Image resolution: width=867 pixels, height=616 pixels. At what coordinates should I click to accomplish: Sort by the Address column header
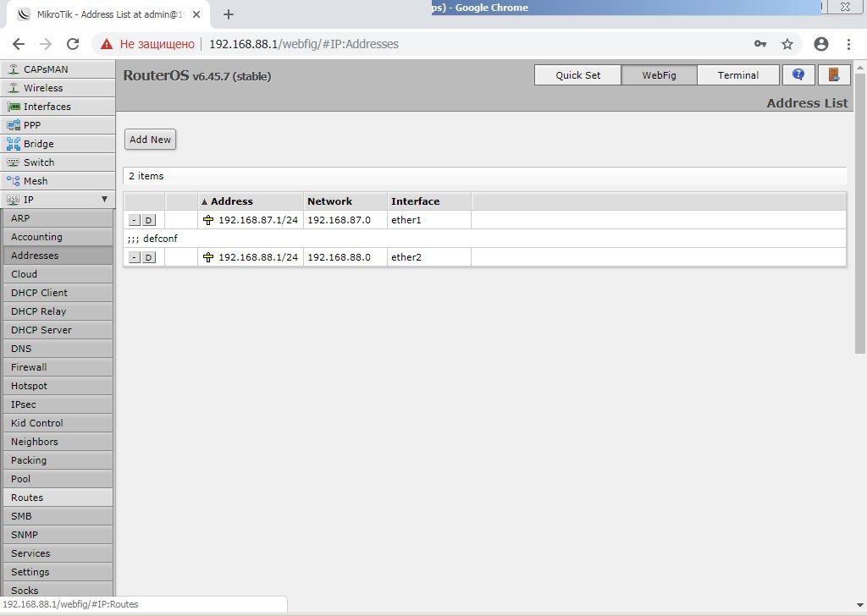[251, 201]
